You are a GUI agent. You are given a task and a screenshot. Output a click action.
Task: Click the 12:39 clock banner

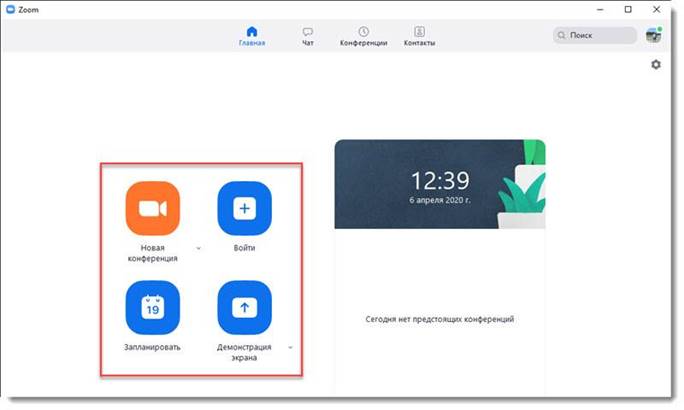[x=440, y=184]
